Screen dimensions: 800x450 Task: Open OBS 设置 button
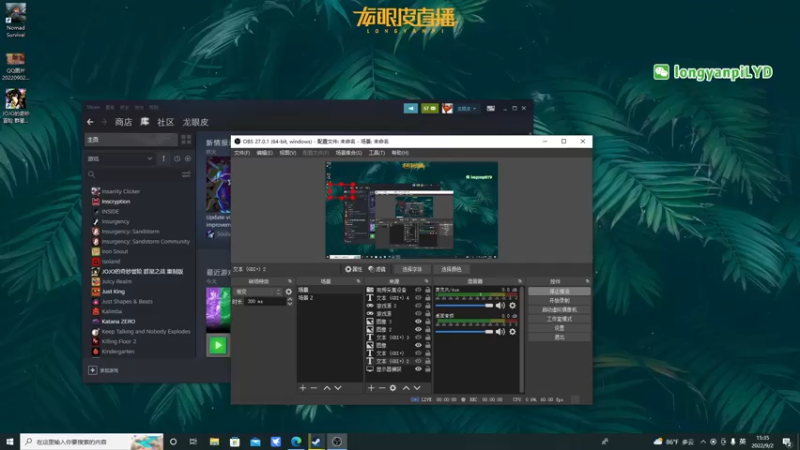click(559, 328)
